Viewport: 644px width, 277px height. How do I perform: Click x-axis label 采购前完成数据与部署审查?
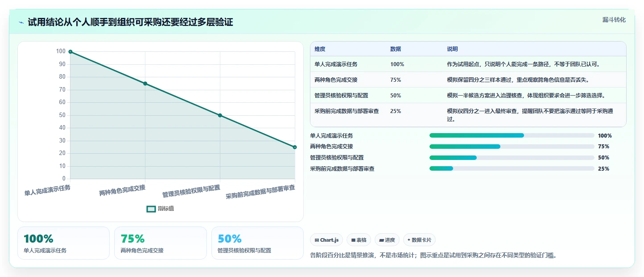(260, 192)
